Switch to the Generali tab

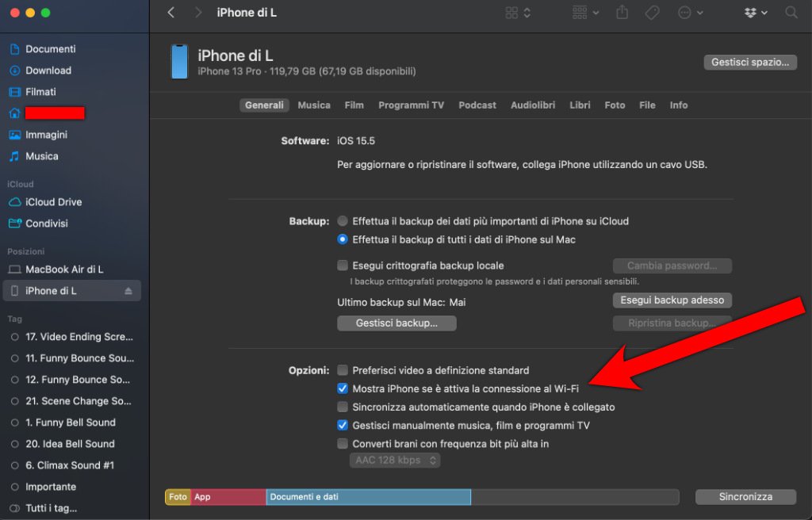pos(264,105)
